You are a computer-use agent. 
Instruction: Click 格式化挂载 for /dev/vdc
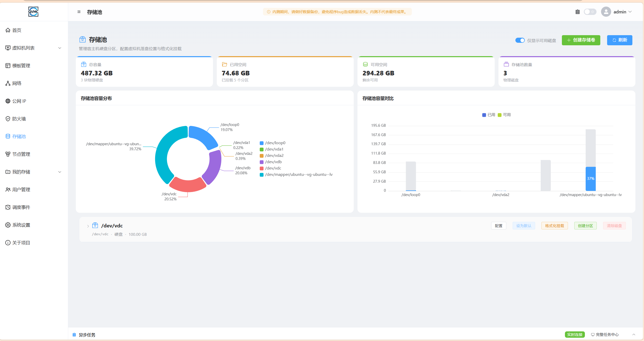coord(554,226)
